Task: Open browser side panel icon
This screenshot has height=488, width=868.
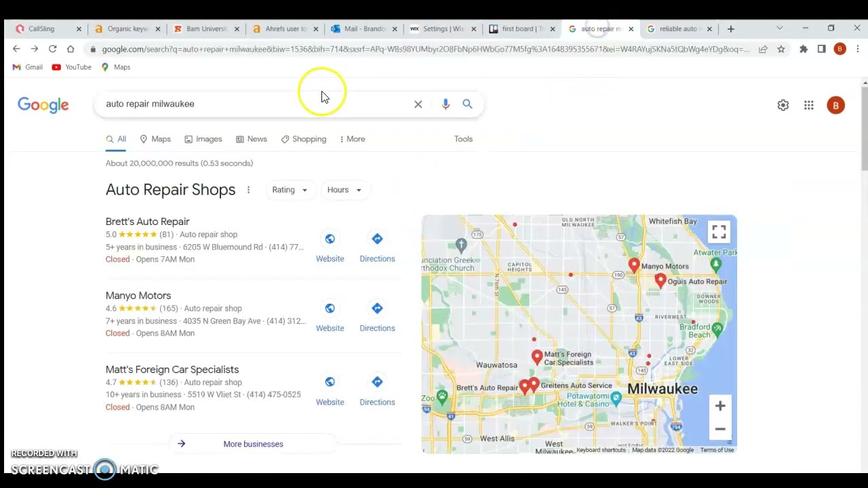Action: tap(821, 49)
